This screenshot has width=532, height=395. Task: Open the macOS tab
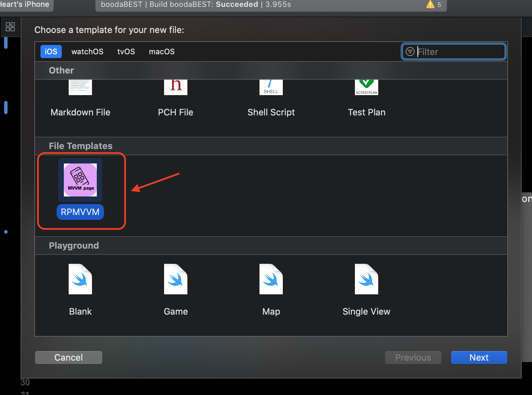162,52
